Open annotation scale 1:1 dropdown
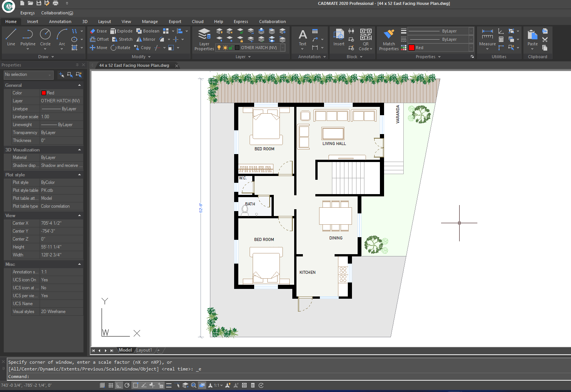 218,385
